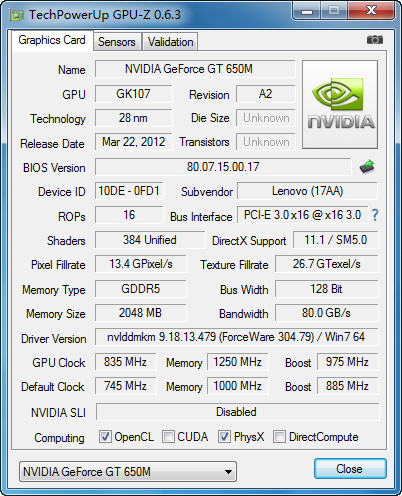This screenshot has height=496, width=402.
Task: Click the DirectX Support 11.1 / SM5.0 field
Action: (336, 240)
